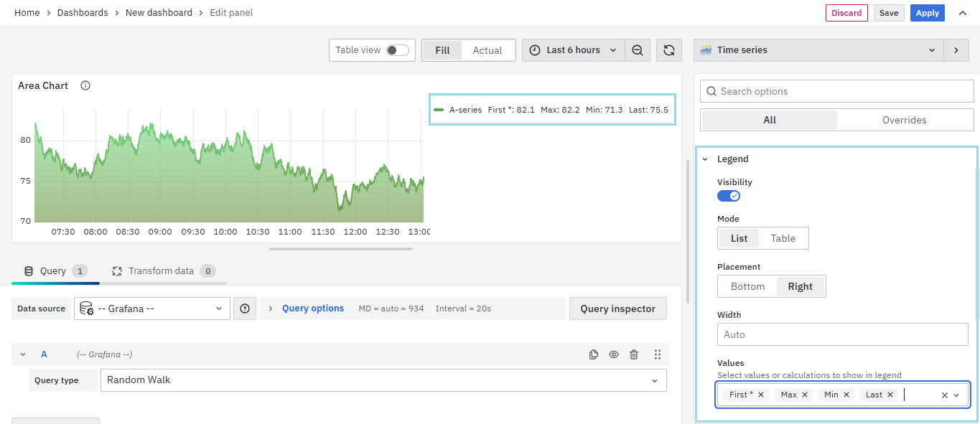
Task: Click the refresh dashboard icon
Action: [668, 50]
